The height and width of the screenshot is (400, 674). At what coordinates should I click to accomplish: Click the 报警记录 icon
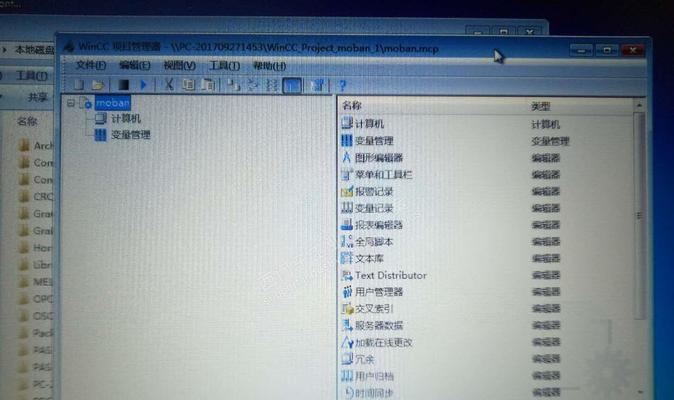(x=346, y=191)
